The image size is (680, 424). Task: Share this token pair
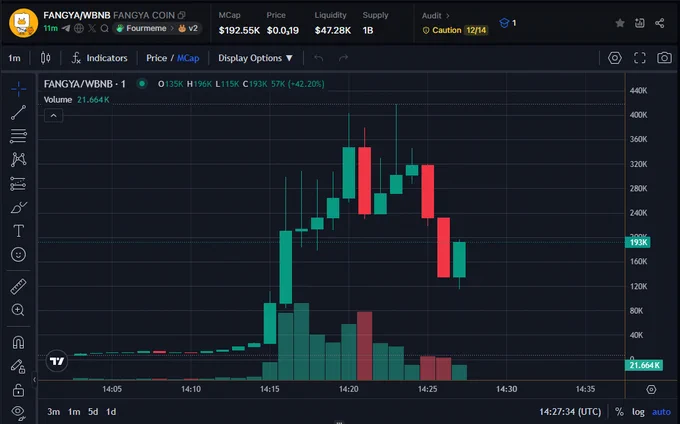click(x=660, y=23)
